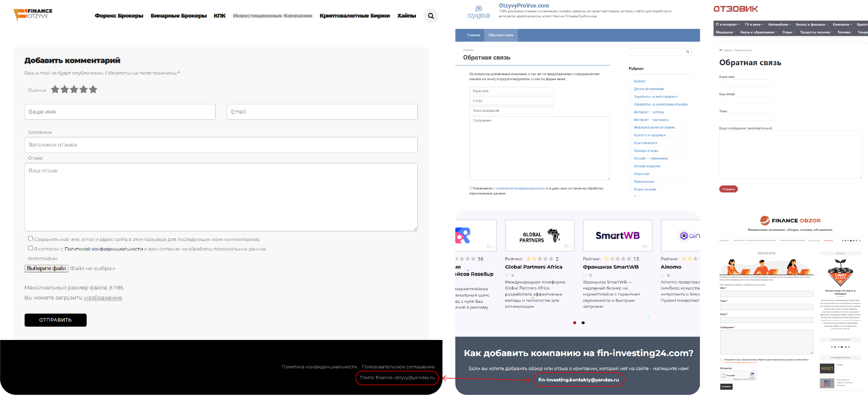The width and height of the screenshot is (868, 395).
Task: Switch to the 'Главная' tab on OtzyvyProVse
Action: (473, 35)
